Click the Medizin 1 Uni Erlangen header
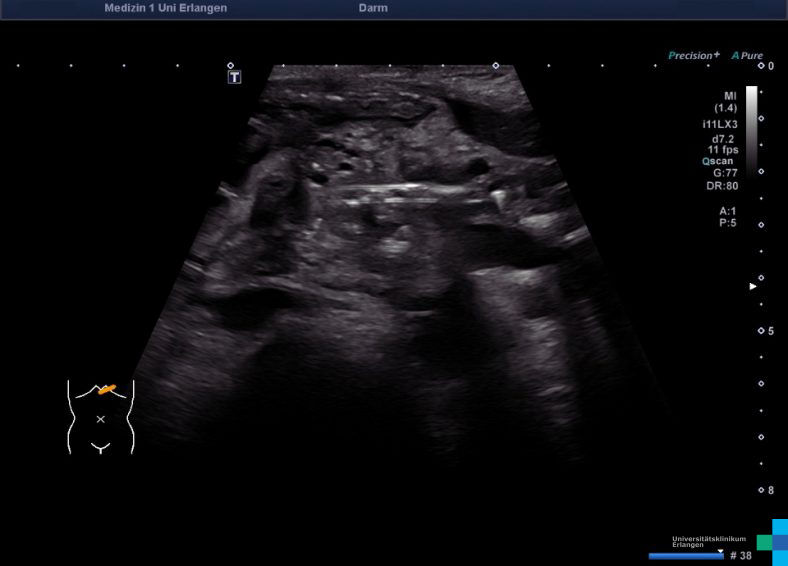This screenshot has width=788, height=566. 165,8
